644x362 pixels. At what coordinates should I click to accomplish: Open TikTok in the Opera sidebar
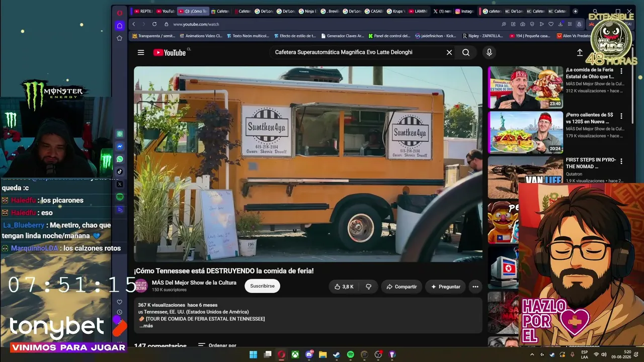[120, 171]
